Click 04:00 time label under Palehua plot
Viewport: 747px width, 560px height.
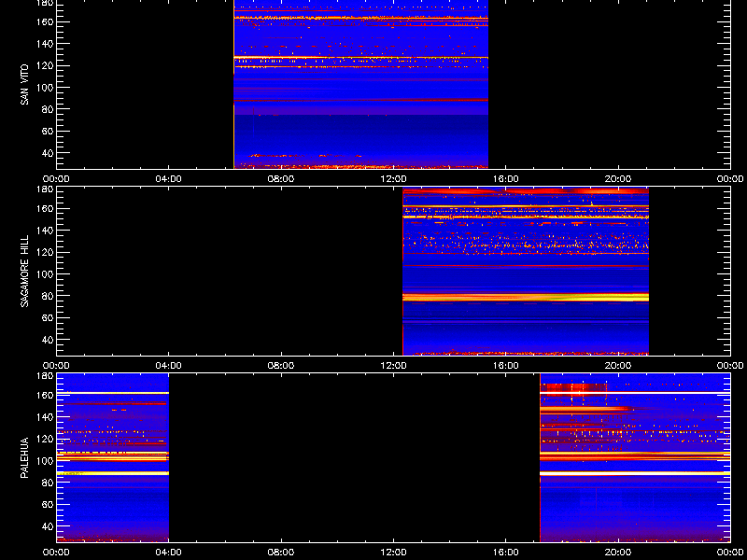pyautogui.click(x=169, y=553)
